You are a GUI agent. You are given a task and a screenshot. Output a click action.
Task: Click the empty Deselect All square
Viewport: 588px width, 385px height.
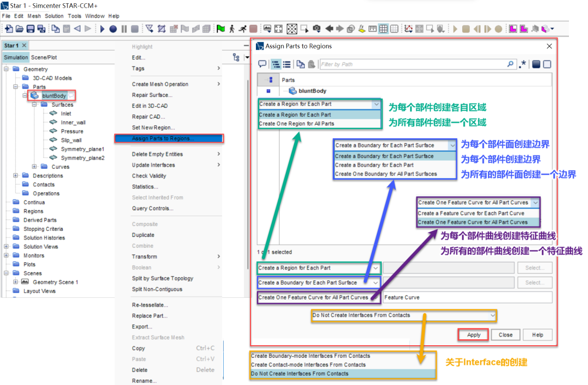[x=547, y=64]
